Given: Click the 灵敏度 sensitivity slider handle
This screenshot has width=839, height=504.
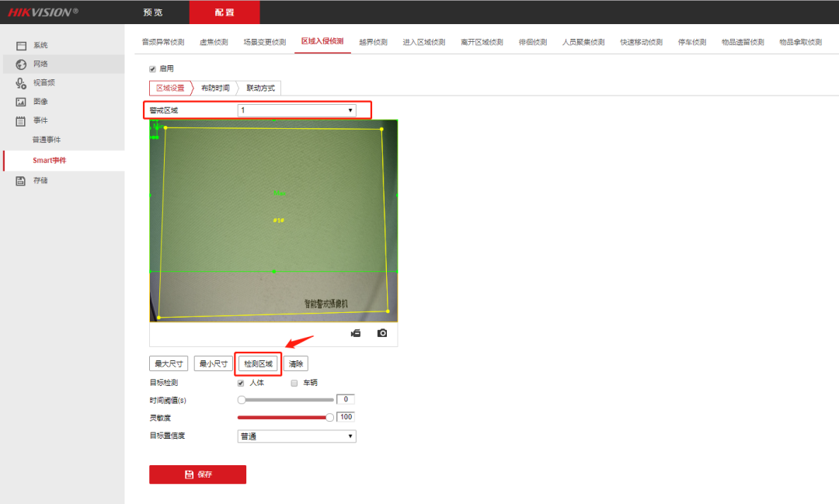Looking at the screenshot, I should pyautogui.click(x=329, y=418).
